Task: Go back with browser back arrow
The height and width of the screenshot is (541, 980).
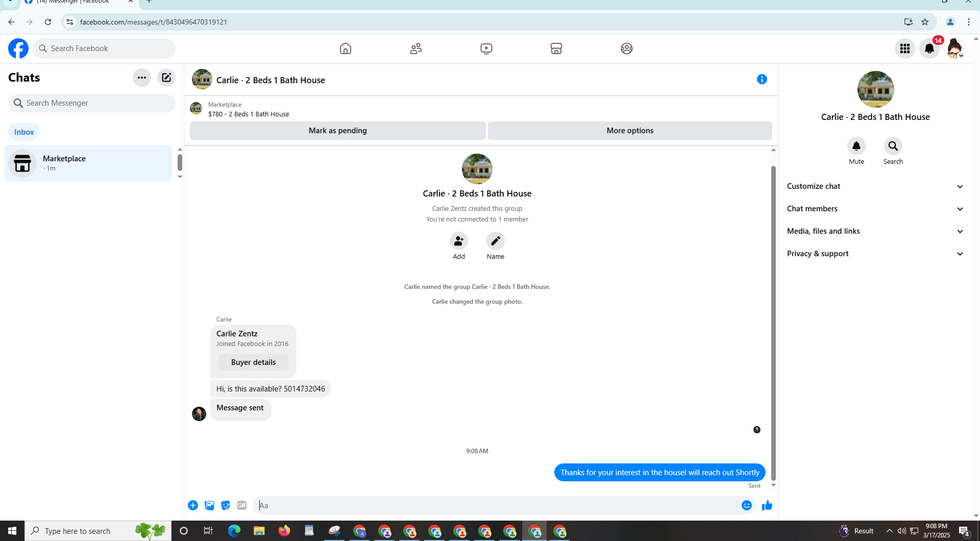Action: pos(11,22)
